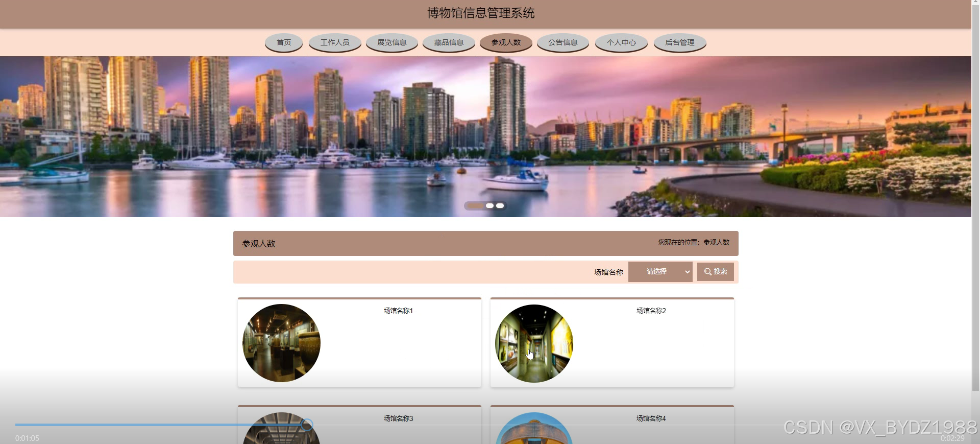Click the 场馆名称1 title text

click(x=398, y=311)
